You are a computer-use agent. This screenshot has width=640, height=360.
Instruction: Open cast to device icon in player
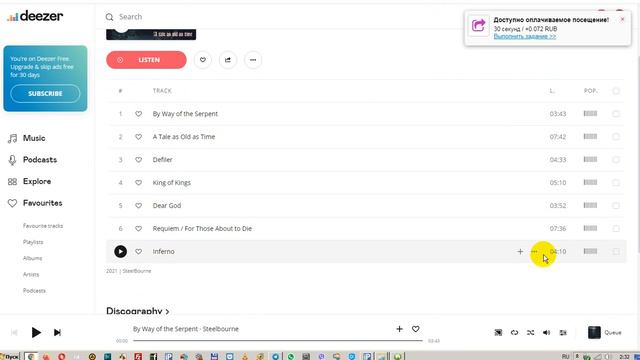click(498, 333)
